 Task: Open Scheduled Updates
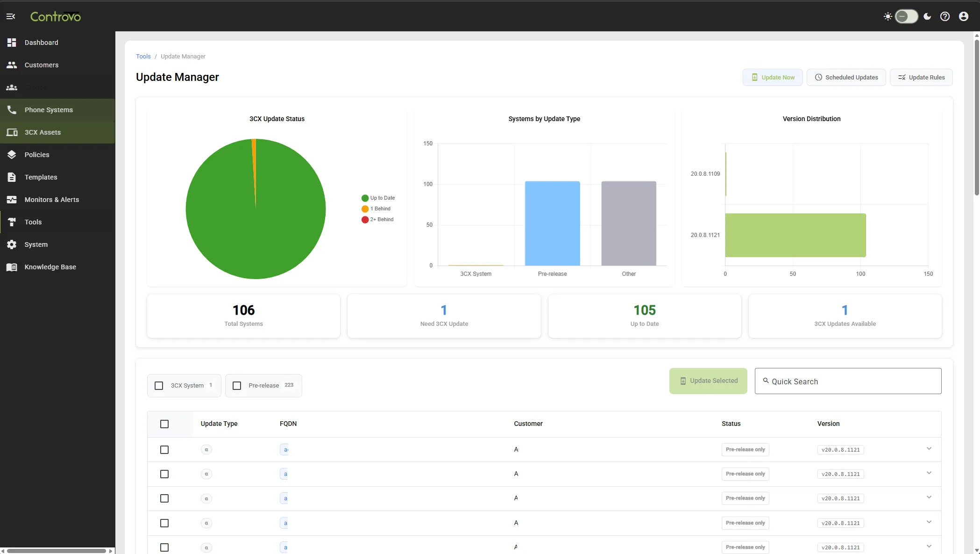point(846,77)
